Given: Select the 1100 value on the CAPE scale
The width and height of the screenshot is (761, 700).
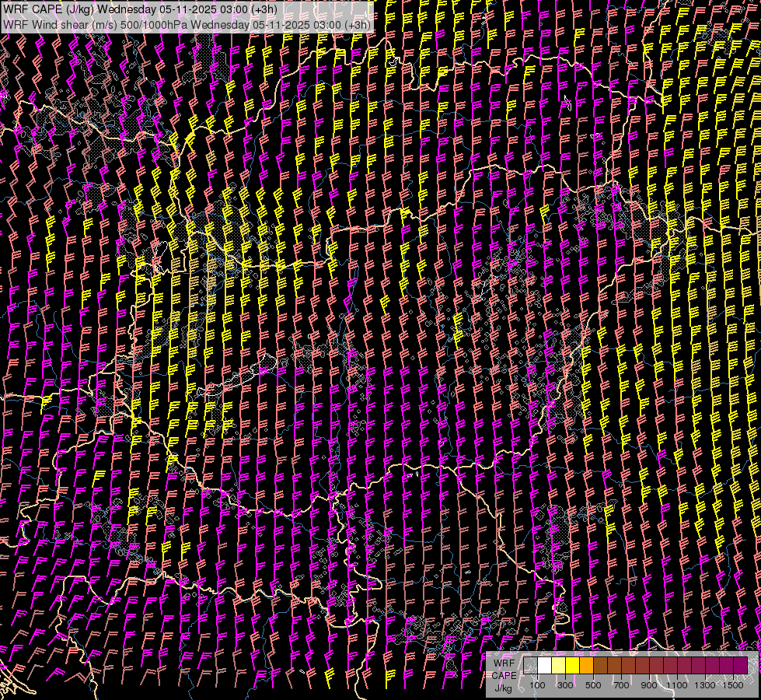Looking at the screenshot, I should 677,685.
